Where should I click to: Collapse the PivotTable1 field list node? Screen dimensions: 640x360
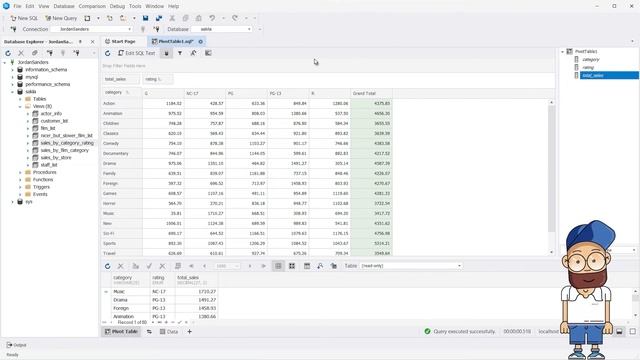click(x=562, y=52)
